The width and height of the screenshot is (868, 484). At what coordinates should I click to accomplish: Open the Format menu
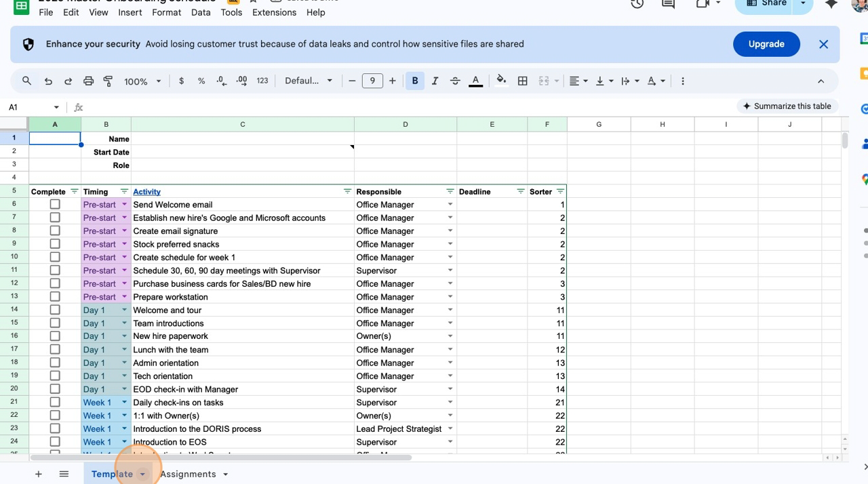[167, 12]
